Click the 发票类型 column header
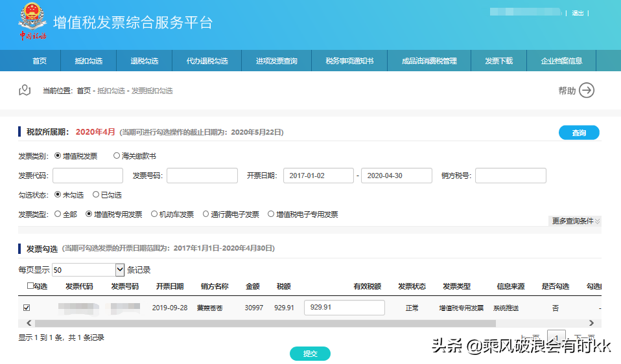Viewport: 621px width, 364px height. [456, 286]
